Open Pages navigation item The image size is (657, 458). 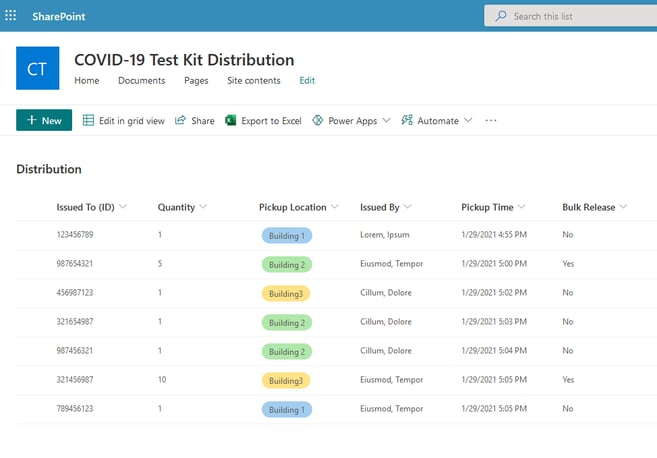(x=196, y=81)
